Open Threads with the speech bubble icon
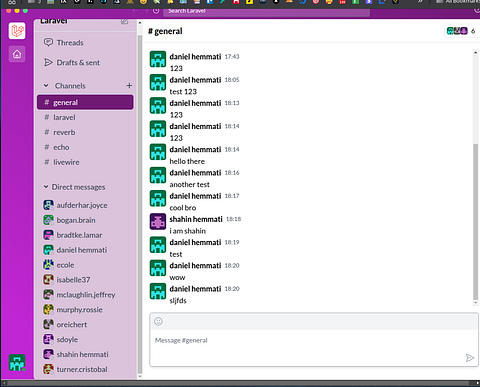The height and width of the screenshot is (387, 480). coord(64,43)
